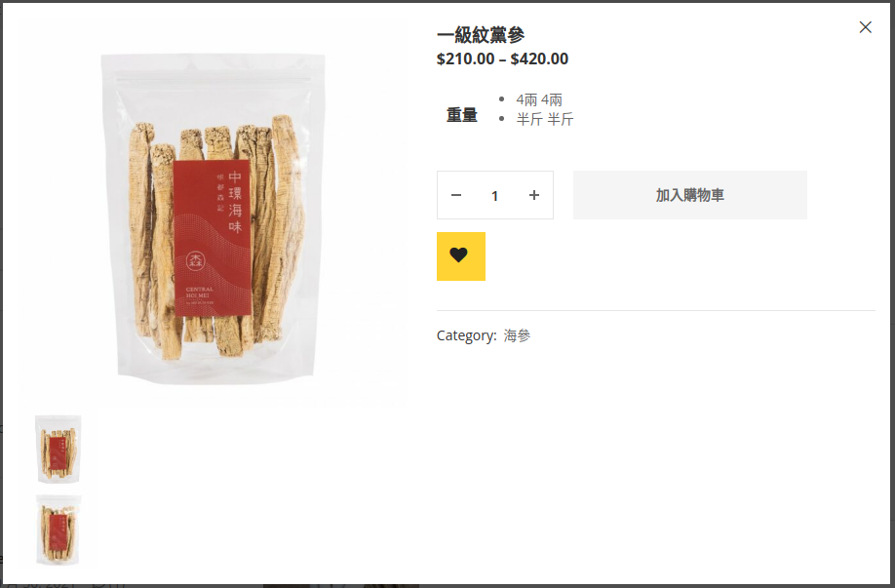Select the 半斤 weight option

[545, 119]
